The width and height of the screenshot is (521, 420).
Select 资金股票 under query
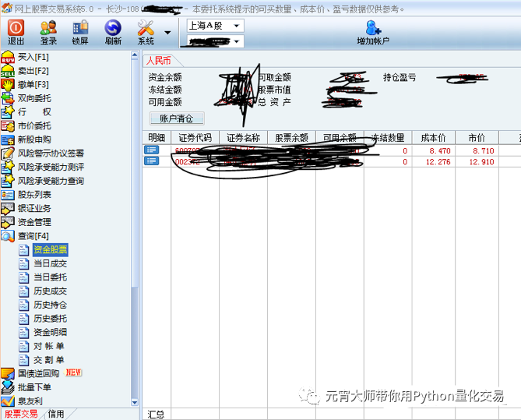(50, 249)
